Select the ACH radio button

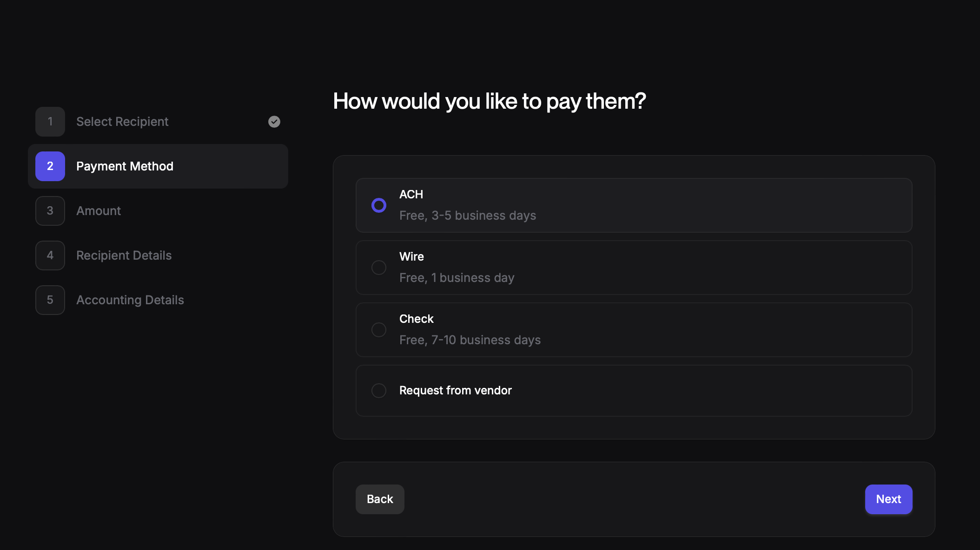[379, 205]
